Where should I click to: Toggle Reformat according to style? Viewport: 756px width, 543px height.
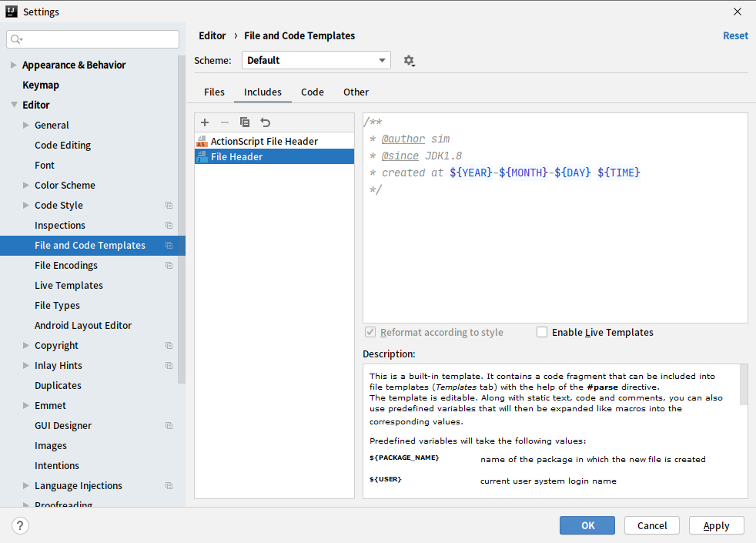(x=370, y=332)
